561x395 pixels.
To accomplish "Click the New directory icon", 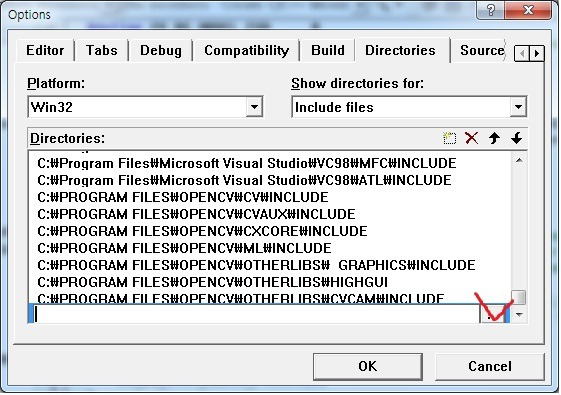I will [x=449, y=138].
